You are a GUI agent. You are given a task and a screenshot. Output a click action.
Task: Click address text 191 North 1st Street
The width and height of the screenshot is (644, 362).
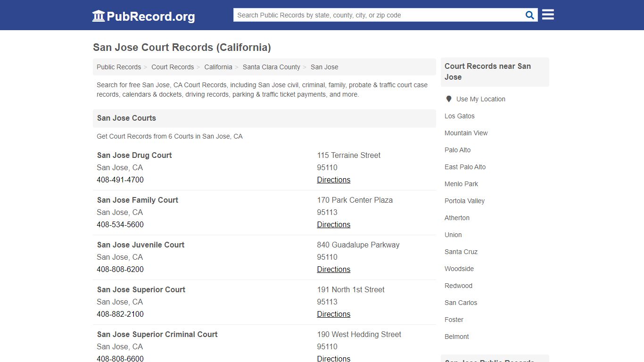pyautogui.click(x=351, y=289)
